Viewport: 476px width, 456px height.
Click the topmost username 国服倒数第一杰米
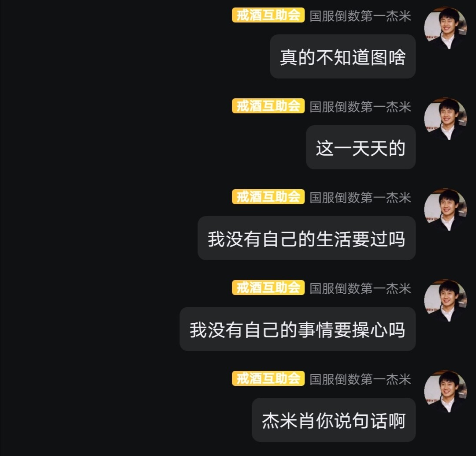[361, 16]
